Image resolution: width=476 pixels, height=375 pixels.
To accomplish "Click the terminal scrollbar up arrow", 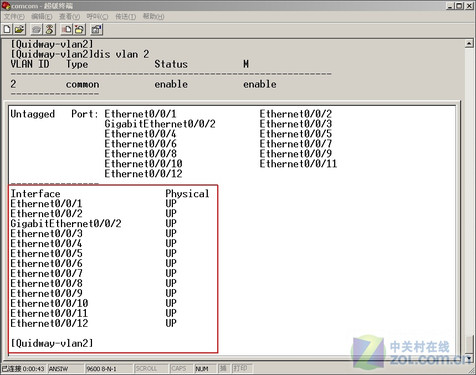I will click(469, 44).
